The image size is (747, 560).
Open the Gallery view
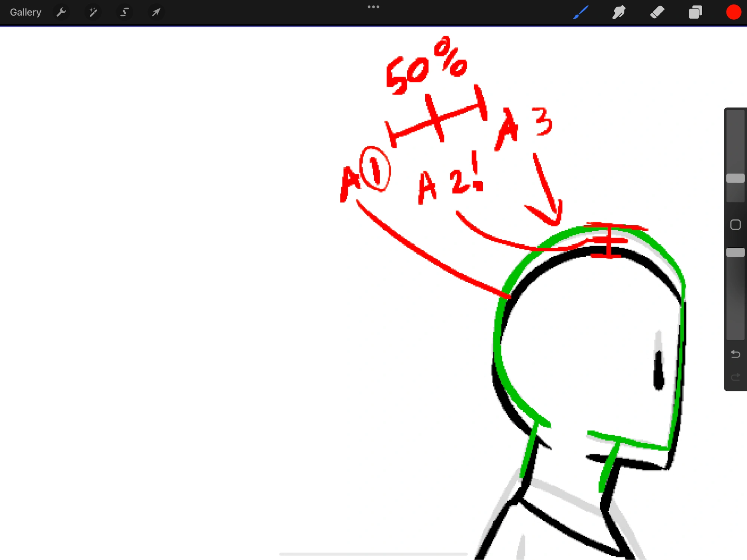click(25, 12)
